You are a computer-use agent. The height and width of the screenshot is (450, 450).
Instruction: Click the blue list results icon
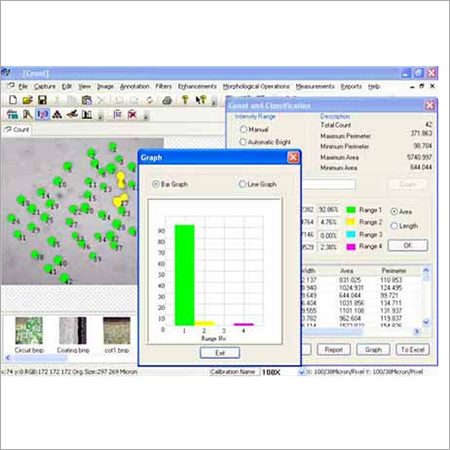click(117, 115)
